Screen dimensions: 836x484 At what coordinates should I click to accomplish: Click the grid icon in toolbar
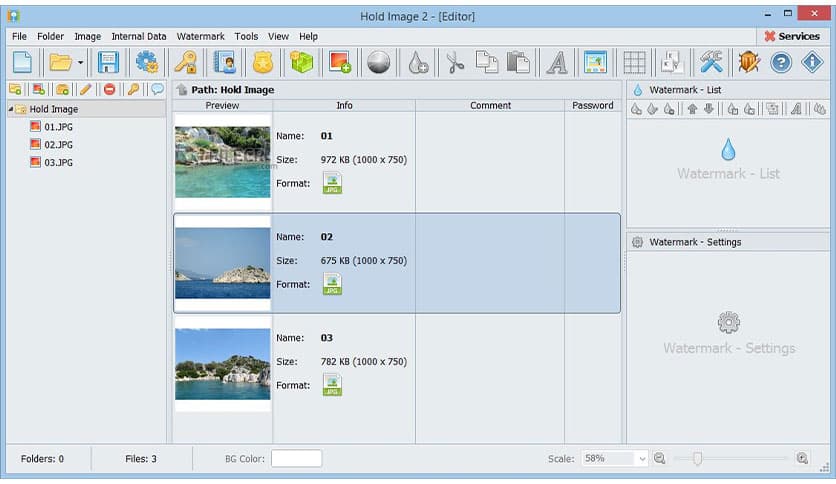tap(634, 62)
